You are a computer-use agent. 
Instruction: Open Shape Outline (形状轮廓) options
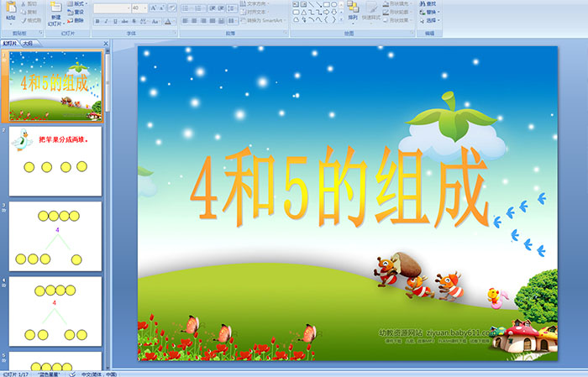pyautogui.click(x=398, y=12)
